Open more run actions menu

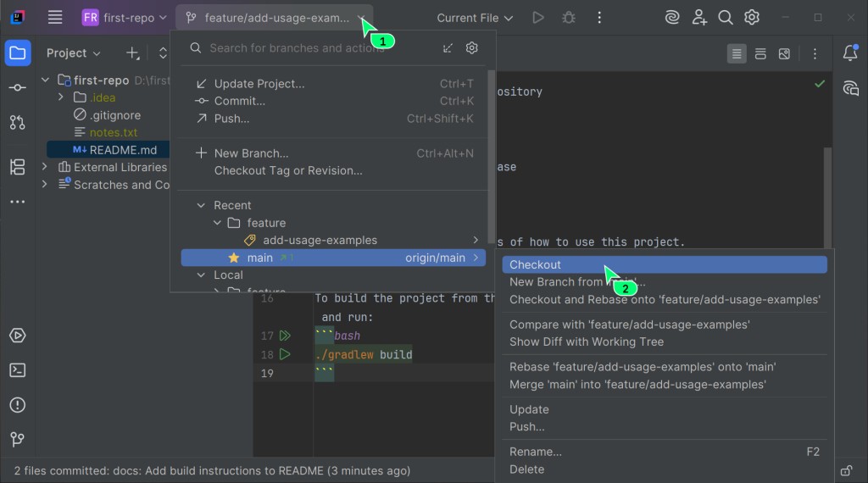click(x=599, y=18)
